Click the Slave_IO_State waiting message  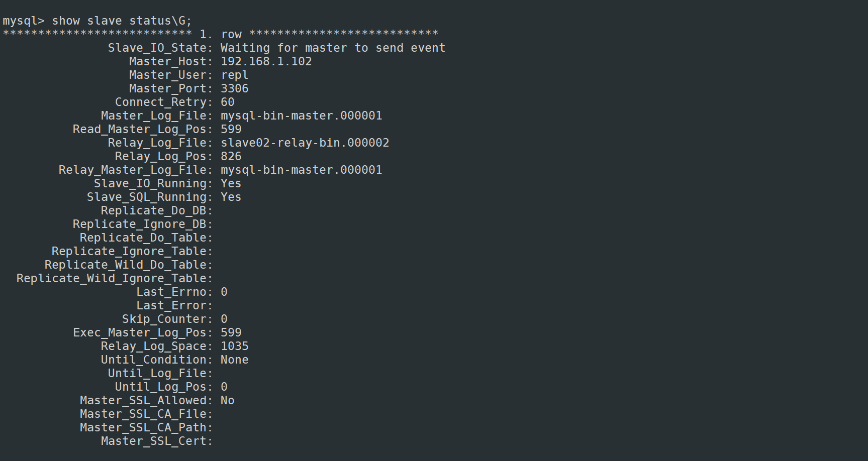point(333,48)
